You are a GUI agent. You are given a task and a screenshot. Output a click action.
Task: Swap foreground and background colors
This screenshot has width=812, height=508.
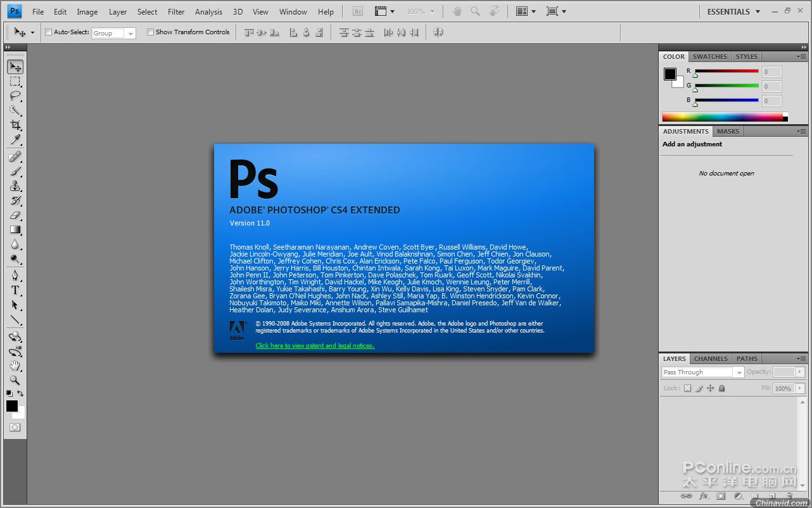pyautogui.click(x=21, y=393)
